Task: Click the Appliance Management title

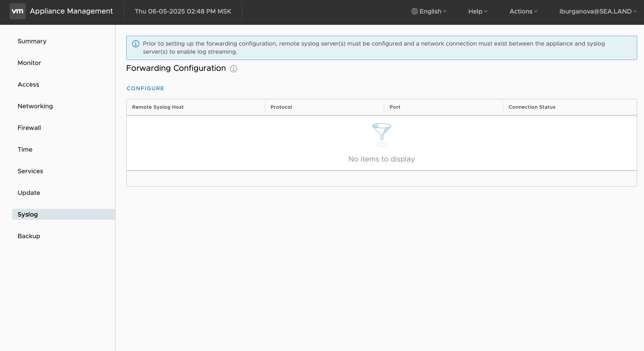Action: [x=71, y=11]
